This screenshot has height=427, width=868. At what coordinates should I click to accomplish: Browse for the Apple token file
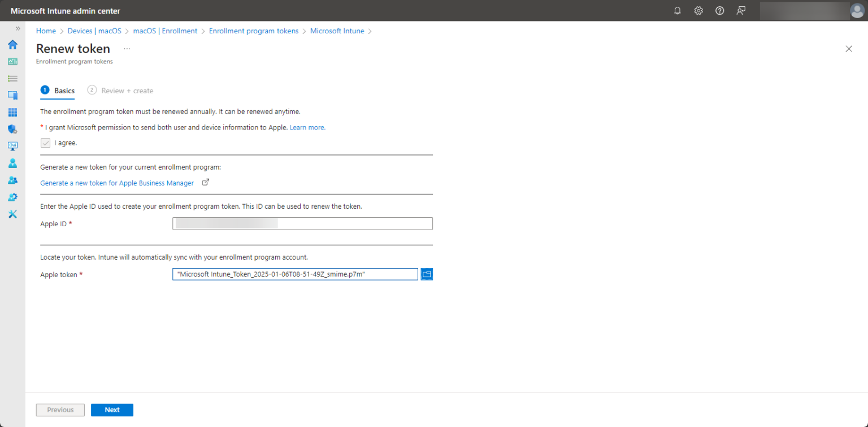[x=427, y=274]
